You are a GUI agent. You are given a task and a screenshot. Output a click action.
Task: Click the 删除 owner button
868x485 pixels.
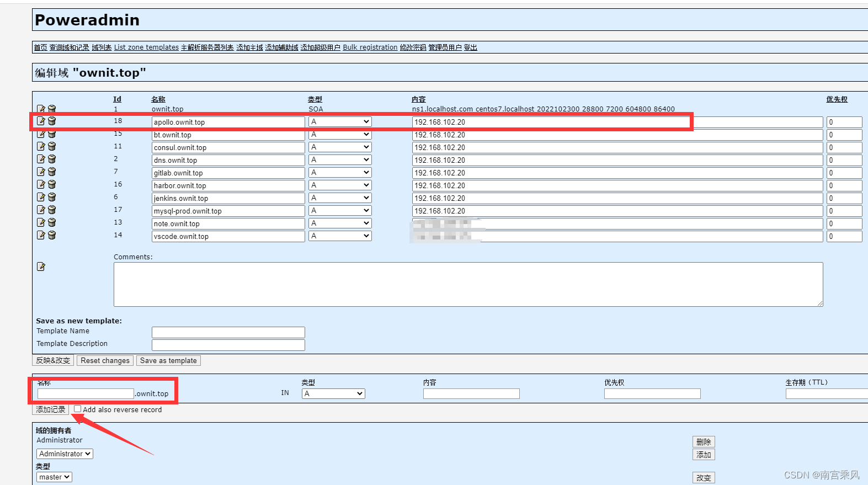[x=704, y=442]
